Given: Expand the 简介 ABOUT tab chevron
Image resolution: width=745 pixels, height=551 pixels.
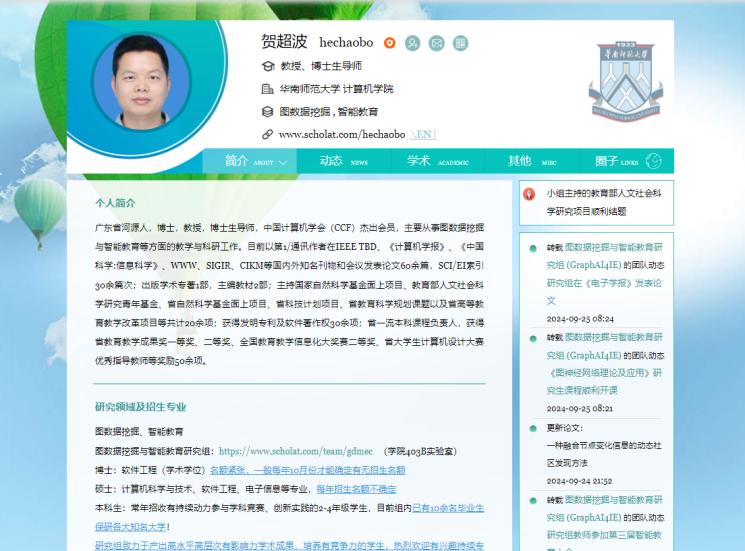Looking at the screenshot, I should pos(283,162).
